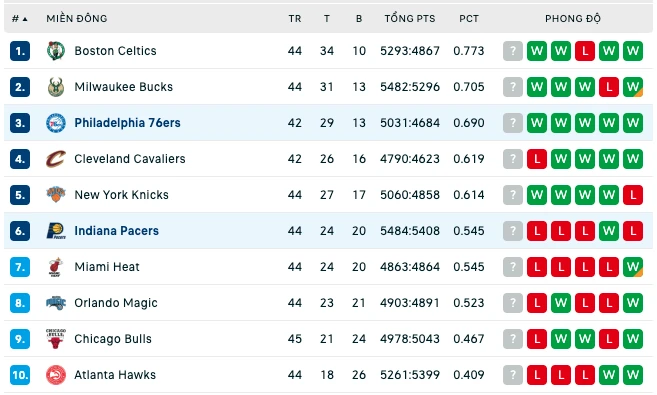Click the Chicago Bulls logo
Image resolution: width=657 pixels, height=395 pixels.
point(56,339)
